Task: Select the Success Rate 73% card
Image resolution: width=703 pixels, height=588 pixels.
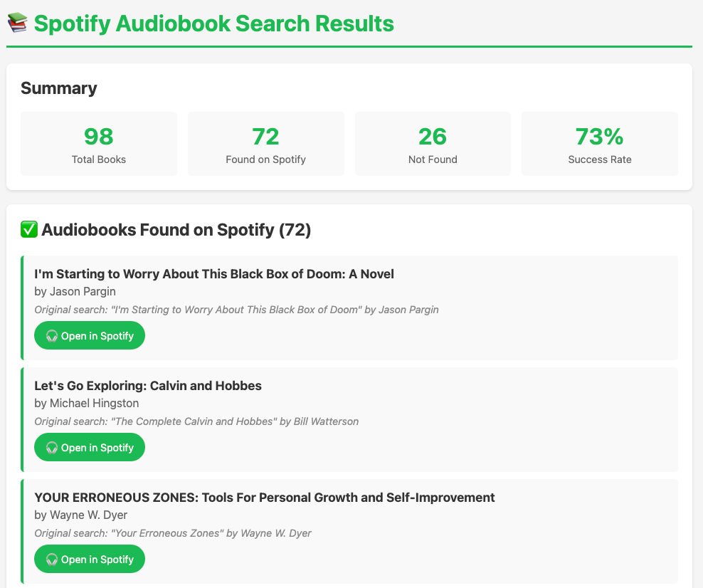Action: (599, 144)
